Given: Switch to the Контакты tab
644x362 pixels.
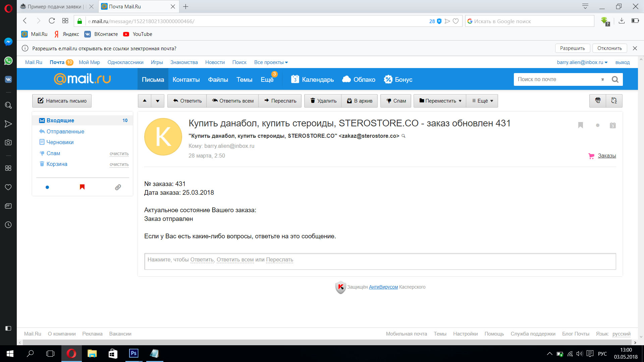Looking at the screenshot, I should (x=186, y=80).
